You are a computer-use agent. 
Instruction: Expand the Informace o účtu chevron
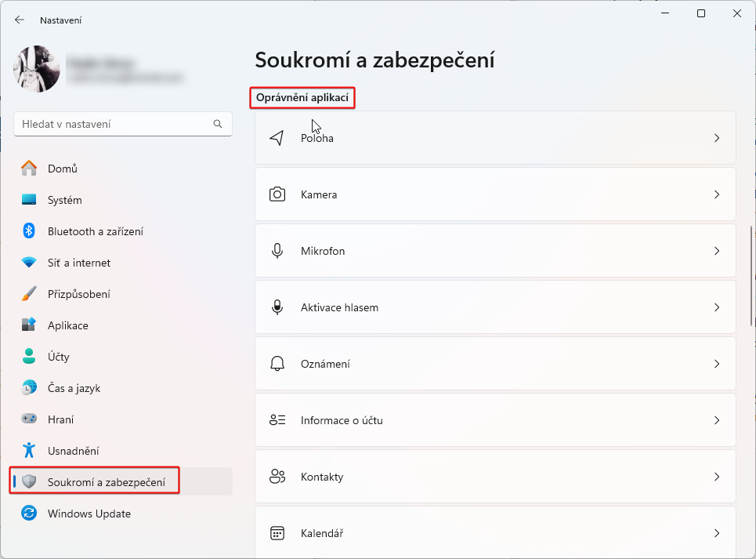pyautogui.click(x=717, y=419)
